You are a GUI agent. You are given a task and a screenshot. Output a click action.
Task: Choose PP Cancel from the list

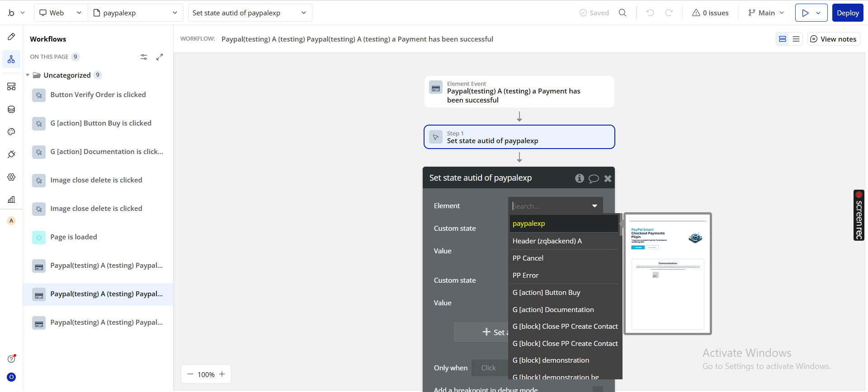[564, 258]
